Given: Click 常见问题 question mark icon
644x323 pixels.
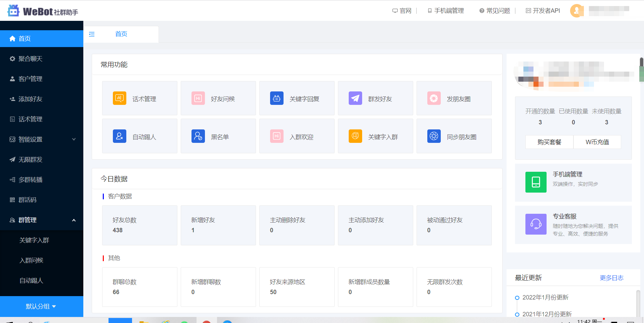Looking at the screenshot, I should click(x=482, y=11).
